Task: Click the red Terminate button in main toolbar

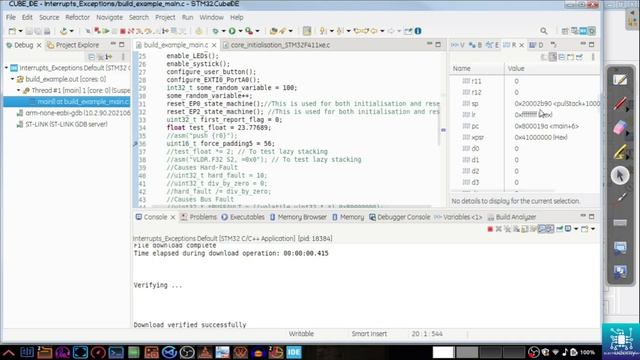Action: (x=122, y=31)
